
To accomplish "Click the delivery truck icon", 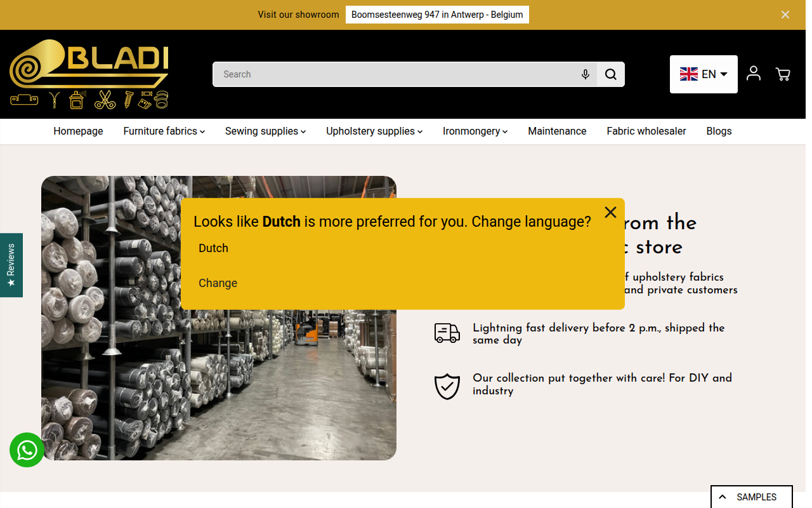I will (x=447, y=333).
